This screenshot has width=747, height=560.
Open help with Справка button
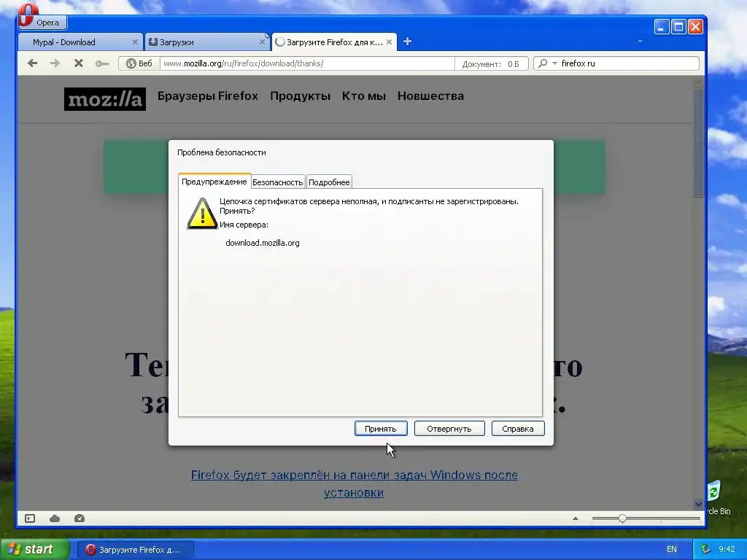click(x=518, y=429)
